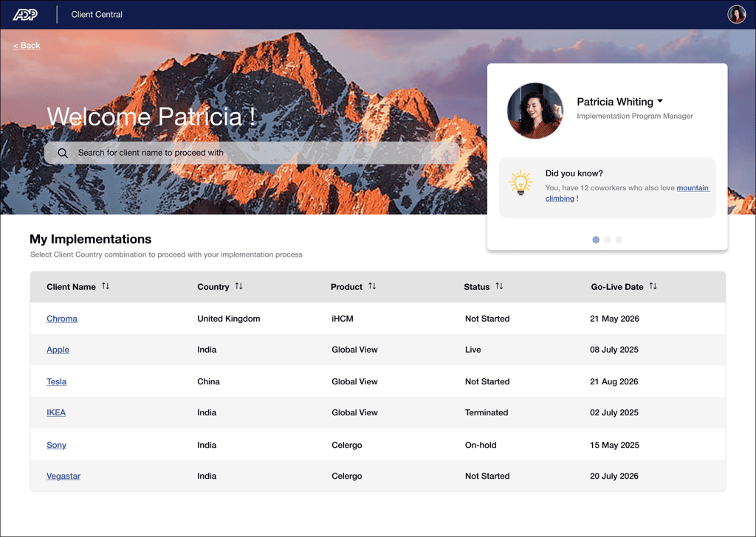Sort the table by Client Name
This screenshot has height=537, width=756.
click(x=106, y=286)
